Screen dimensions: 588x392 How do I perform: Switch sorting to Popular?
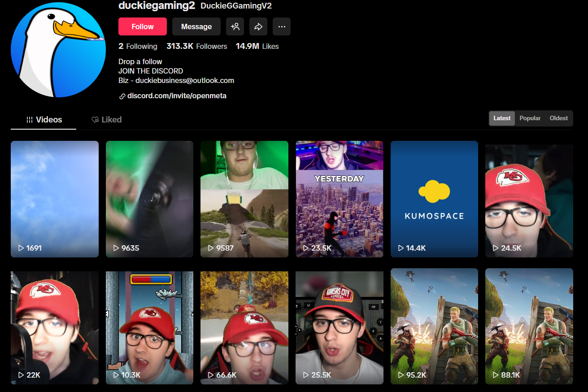(530, 118)
